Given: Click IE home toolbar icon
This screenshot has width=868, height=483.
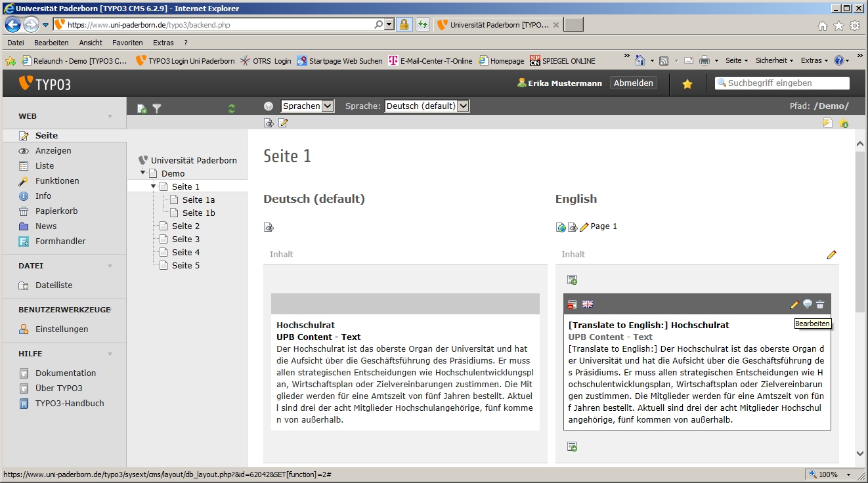Looking at the screenshot, I should tap(640, 60).
